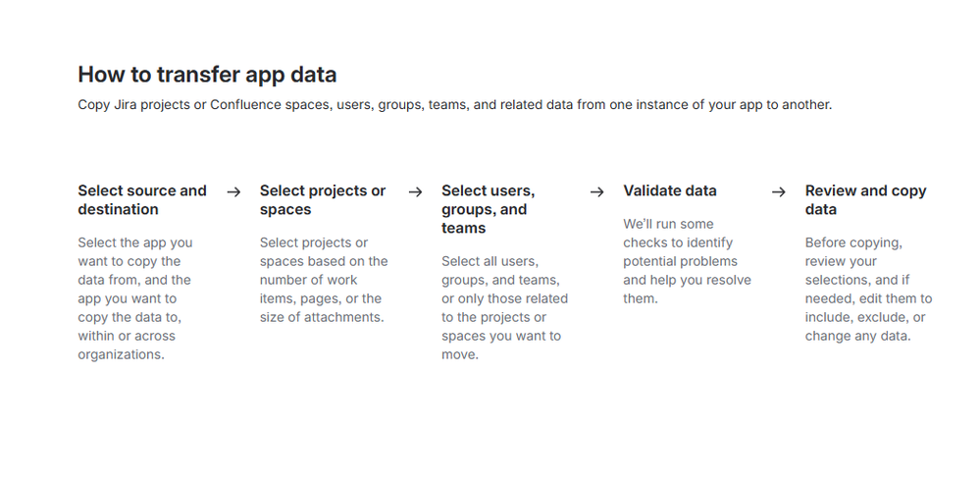Viewport: 980px width, 481px height.
Task: Click the 'size of attachments' text
Action: click(323, 317)
